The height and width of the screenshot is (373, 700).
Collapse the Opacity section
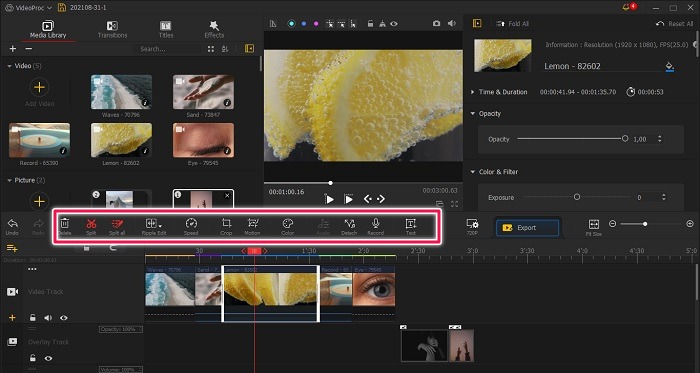pos(473,114)
